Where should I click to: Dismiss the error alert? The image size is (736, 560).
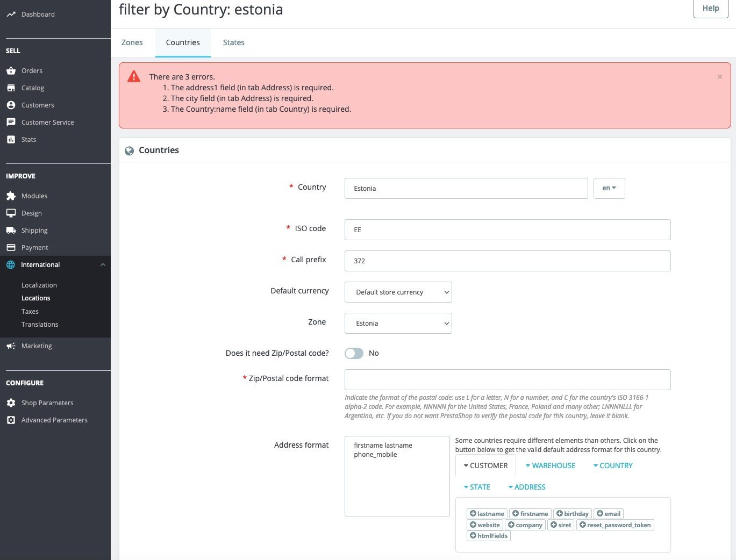pyautogui.click(x=719, y=77)
